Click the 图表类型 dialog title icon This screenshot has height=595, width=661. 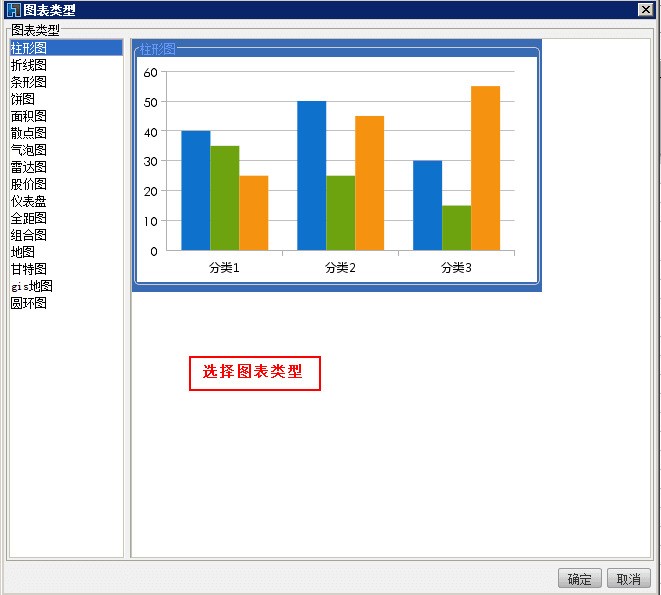click(x=13, y=10)
